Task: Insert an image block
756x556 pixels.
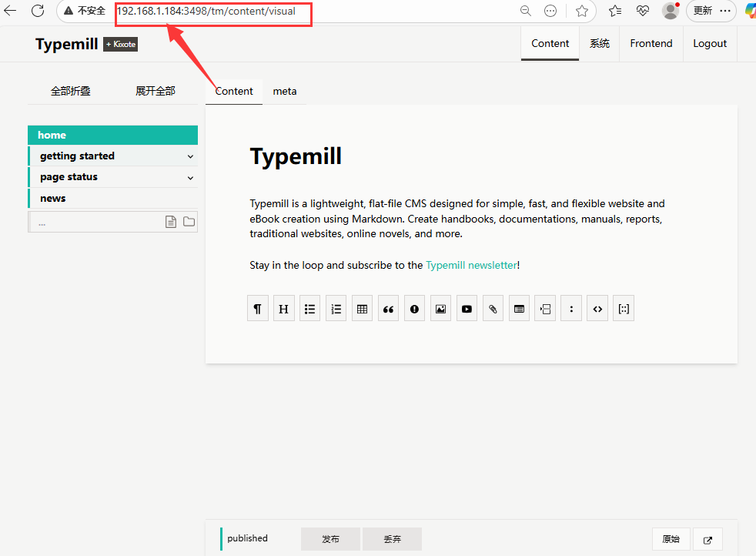Action: coord(440,309)
